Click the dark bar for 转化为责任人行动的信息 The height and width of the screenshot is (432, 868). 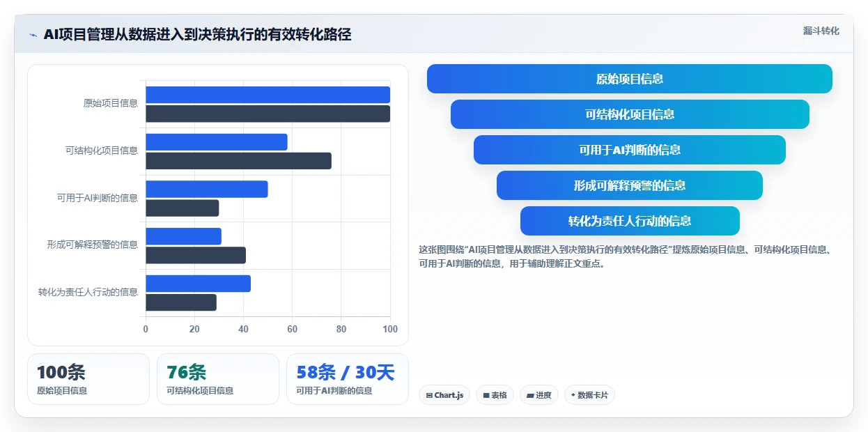pos(181,302)
